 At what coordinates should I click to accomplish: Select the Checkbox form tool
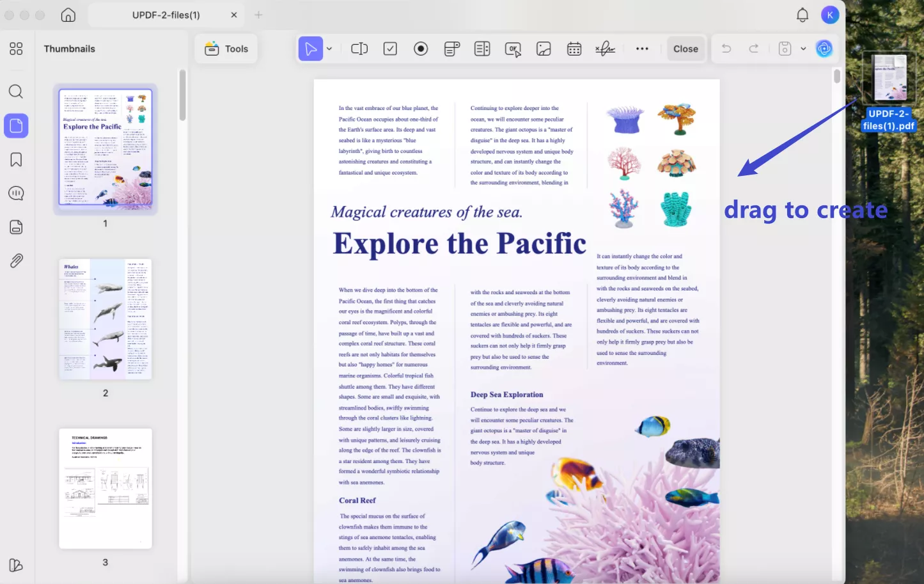(x=390, y=48)
